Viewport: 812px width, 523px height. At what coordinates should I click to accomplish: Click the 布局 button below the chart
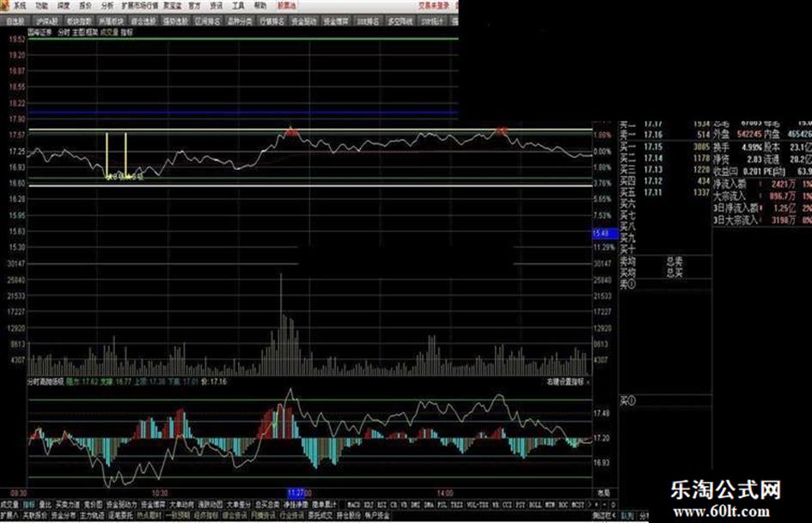604,493
